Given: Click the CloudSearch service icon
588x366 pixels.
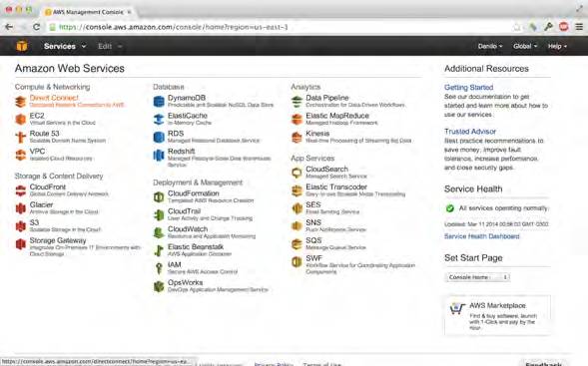Looking at the screenshot, I should (x=297, y=173).
